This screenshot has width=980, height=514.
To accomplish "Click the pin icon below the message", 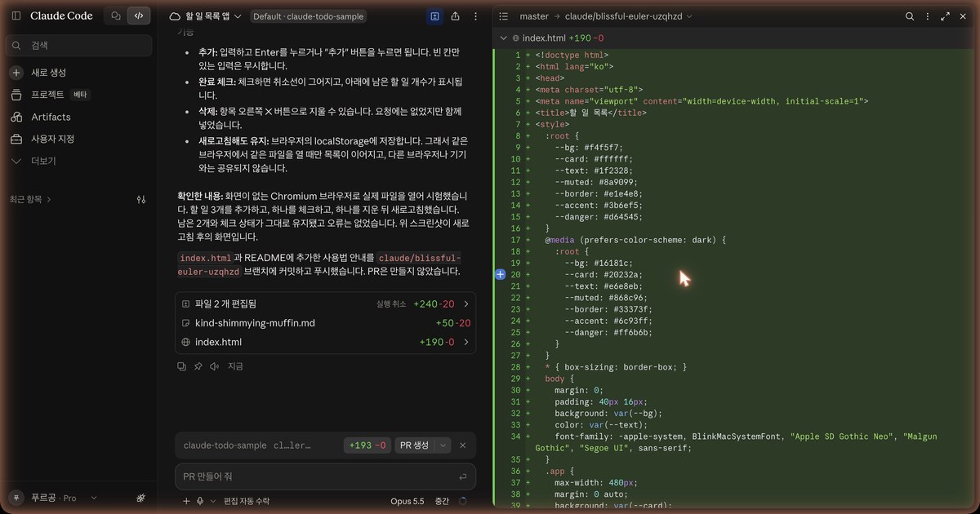I will (x=198, y=366).
